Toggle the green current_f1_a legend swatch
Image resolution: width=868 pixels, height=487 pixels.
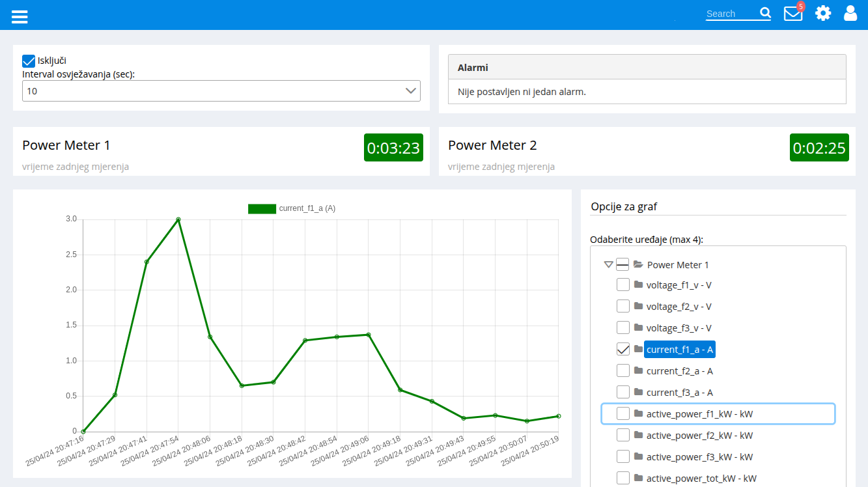pos(262,208)
